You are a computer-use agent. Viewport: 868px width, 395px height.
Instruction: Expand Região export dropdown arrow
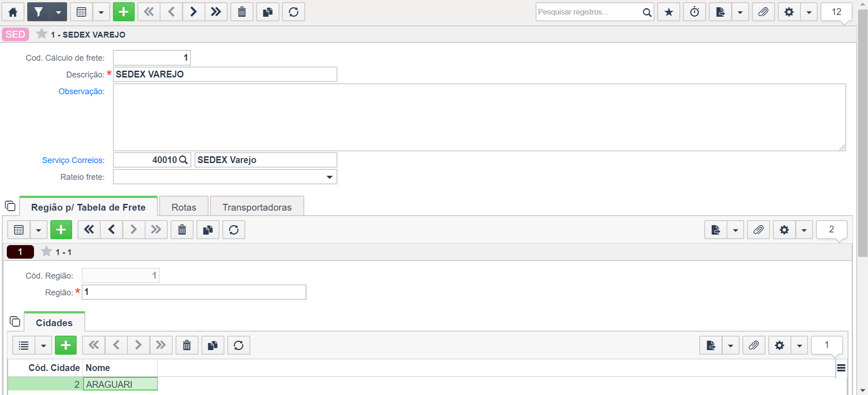pyautogui.click(x=736, y=230)
